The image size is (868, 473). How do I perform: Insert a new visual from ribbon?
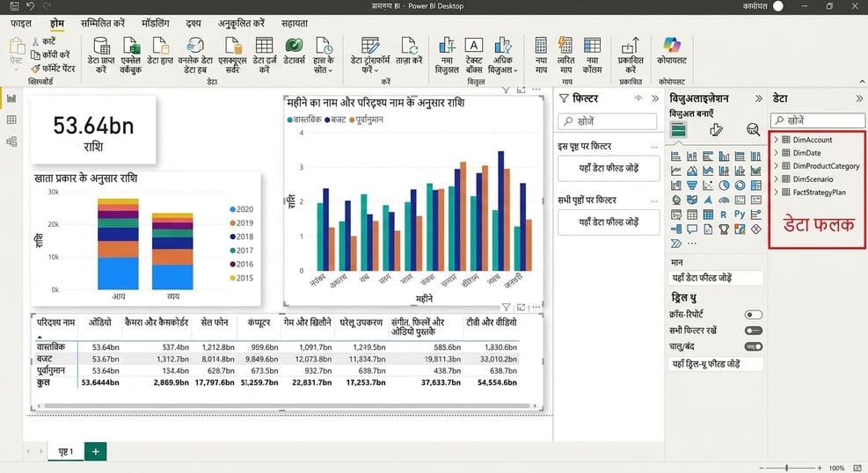click(447, 55)
